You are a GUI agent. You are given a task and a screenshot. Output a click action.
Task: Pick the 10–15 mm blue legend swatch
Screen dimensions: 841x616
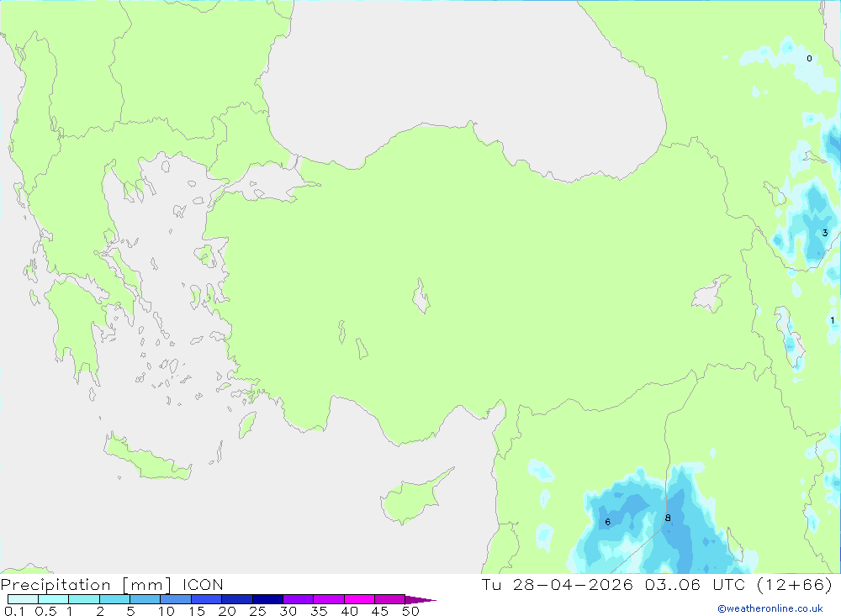tap(176, 599)
